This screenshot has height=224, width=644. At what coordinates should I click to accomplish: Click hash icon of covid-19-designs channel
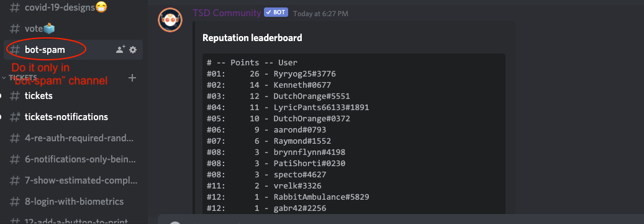pos(14,7)
